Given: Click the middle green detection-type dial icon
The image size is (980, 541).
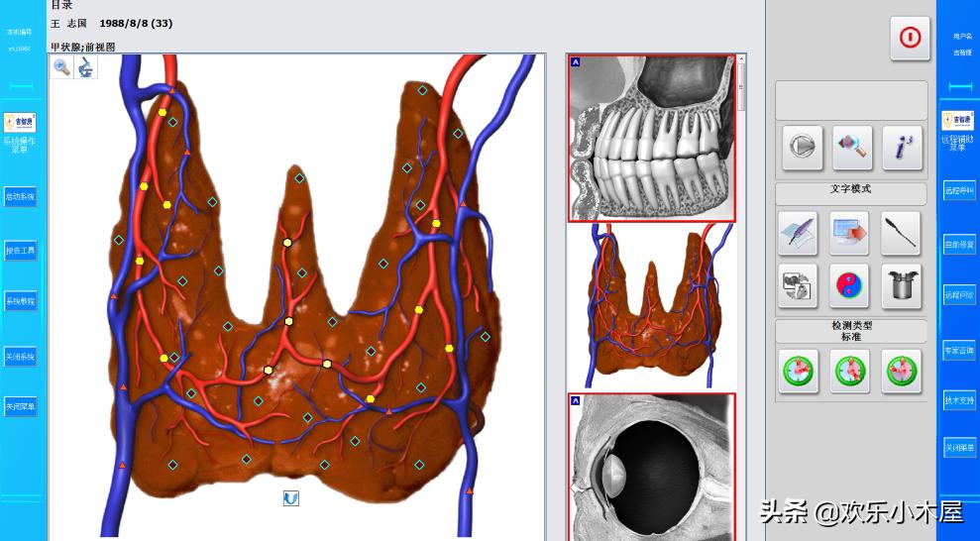Looking at the screenshot, I should tap(850, 372).
